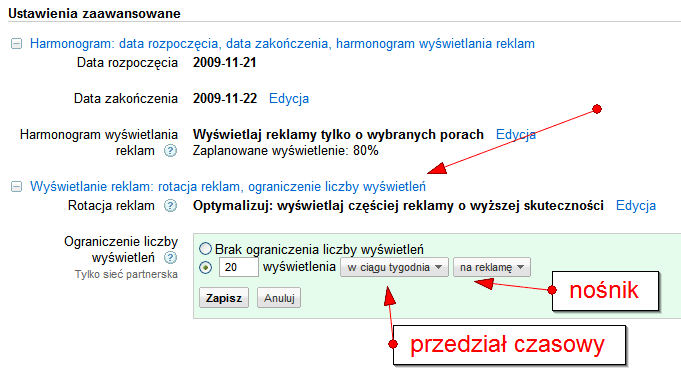Collapse the Wyświetlanie reklam section minus icon
The image size is (681, 370).
pos(16,187)
